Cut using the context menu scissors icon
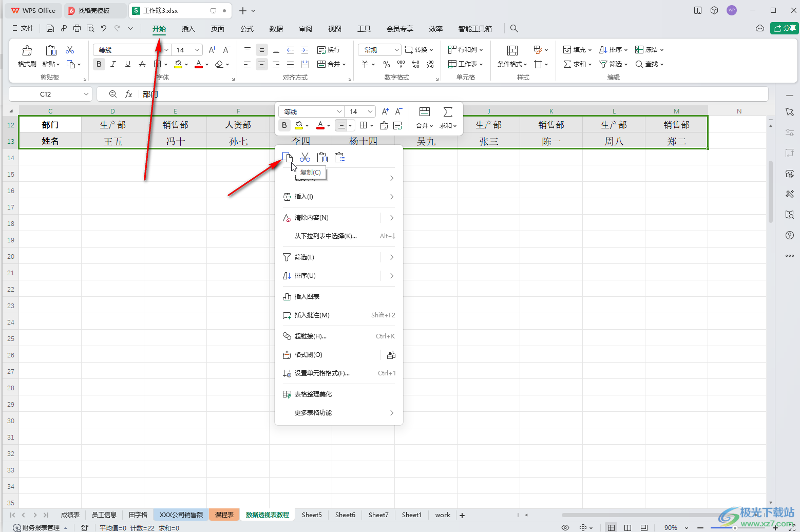 pos(305,157)
